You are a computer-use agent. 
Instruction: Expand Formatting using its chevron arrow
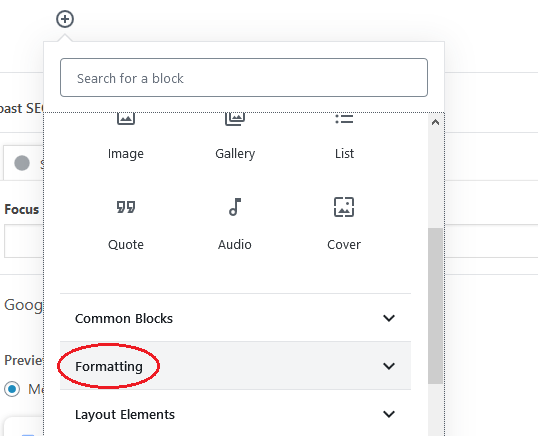coord(389,366)
